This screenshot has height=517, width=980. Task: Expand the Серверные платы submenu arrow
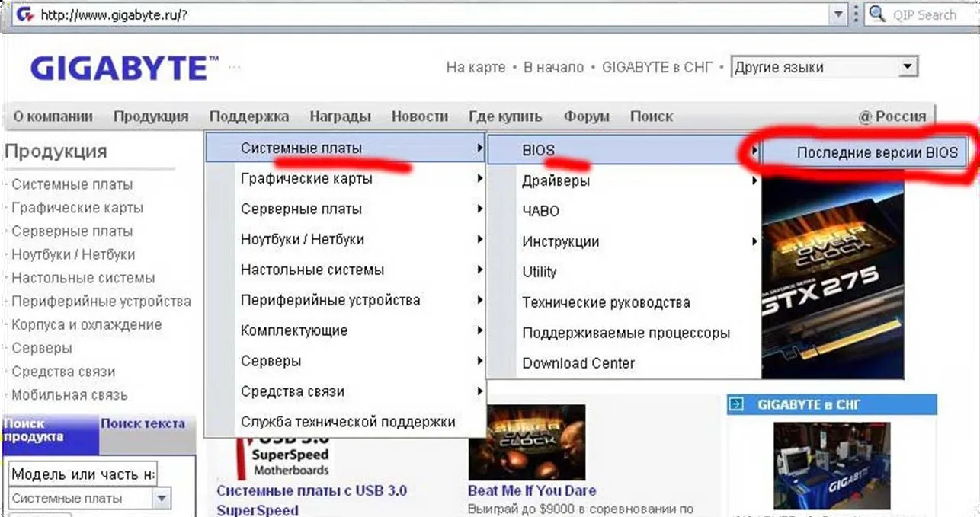tap(479, 209)
